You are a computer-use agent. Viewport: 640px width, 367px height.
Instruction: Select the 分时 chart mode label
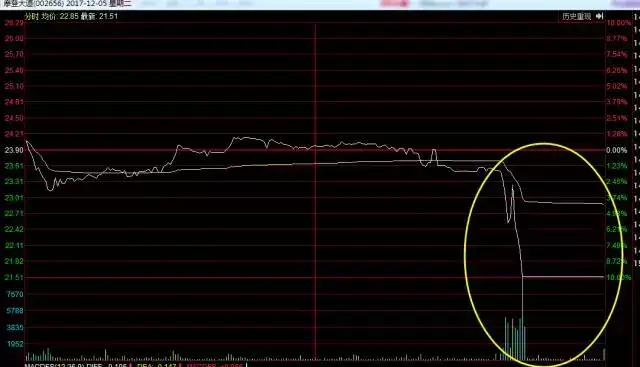click(31, 16)
